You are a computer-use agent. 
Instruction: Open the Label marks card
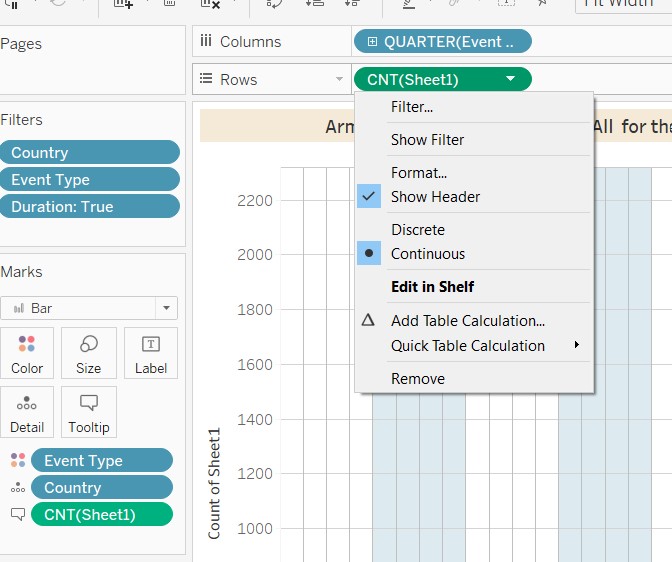[x=150, y=353]
